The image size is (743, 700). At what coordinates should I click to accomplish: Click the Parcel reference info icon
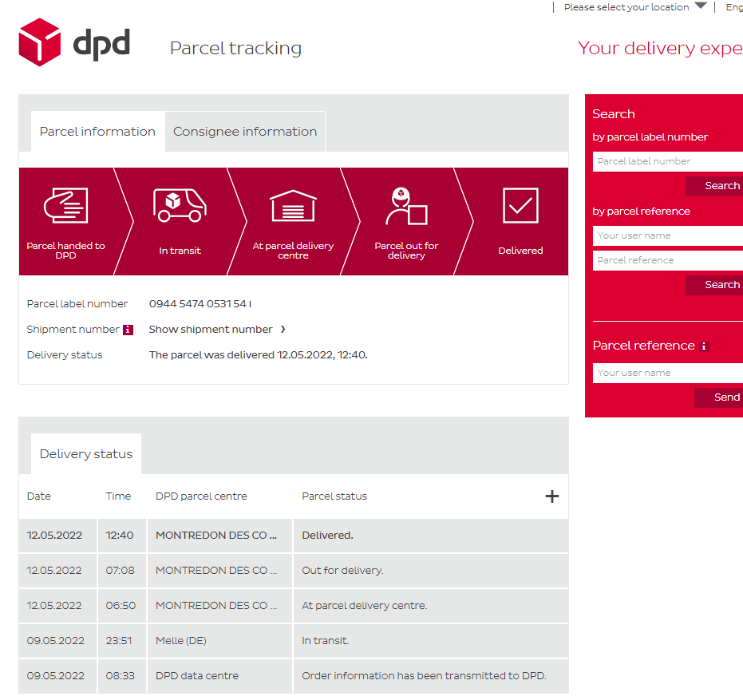[x=703, y=346]
